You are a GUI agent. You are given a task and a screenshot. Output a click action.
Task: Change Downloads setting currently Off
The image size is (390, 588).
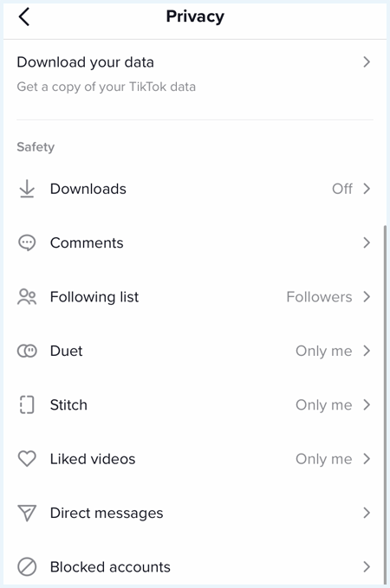pos(342,189)
